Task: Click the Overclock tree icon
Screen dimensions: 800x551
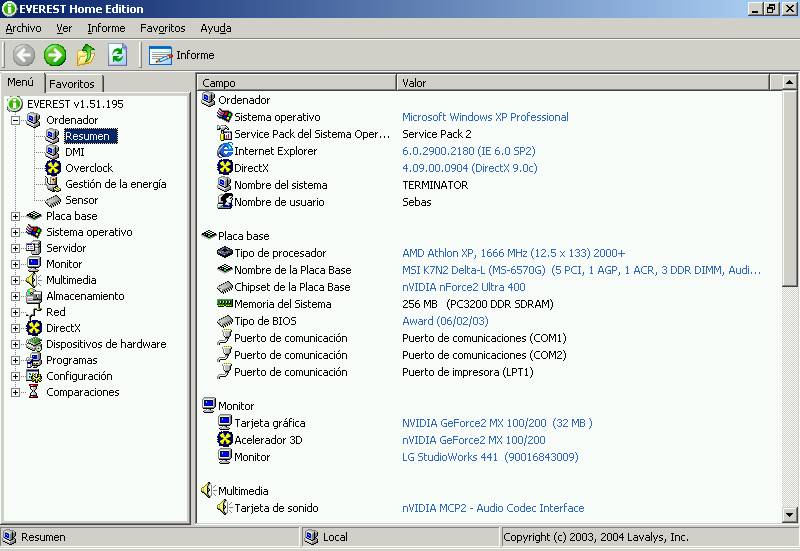Action: [53, 168]
